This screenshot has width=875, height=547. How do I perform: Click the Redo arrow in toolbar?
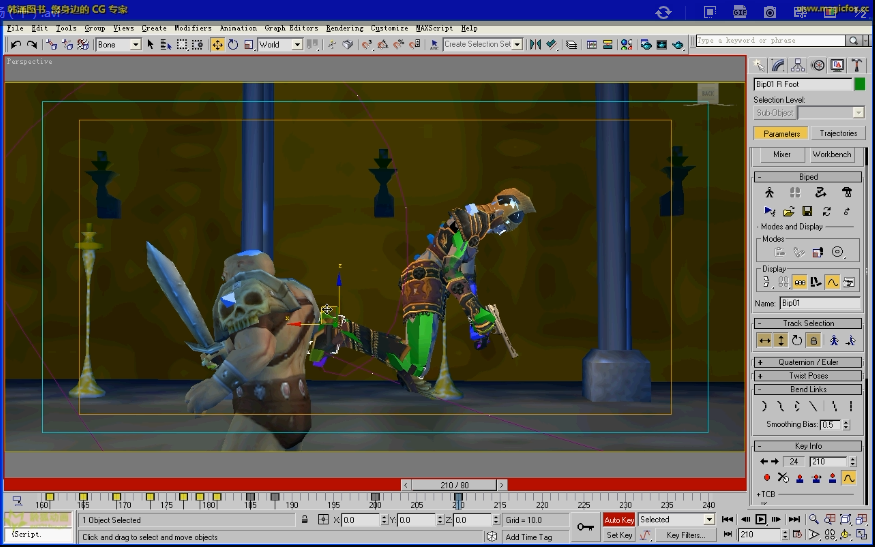tap(32, 45)
